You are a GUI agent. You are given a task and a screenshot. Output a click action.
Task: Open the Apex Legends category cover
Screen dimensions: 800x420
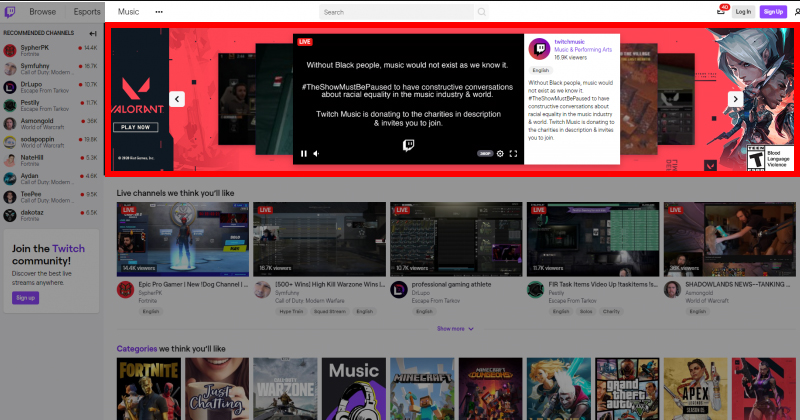coord(695,389)
